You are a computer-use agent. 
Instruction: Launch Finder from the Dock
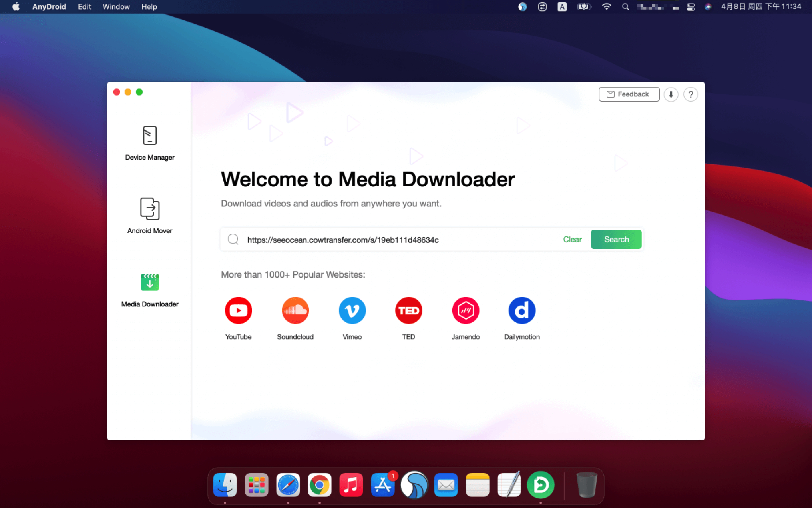point(225,485)
